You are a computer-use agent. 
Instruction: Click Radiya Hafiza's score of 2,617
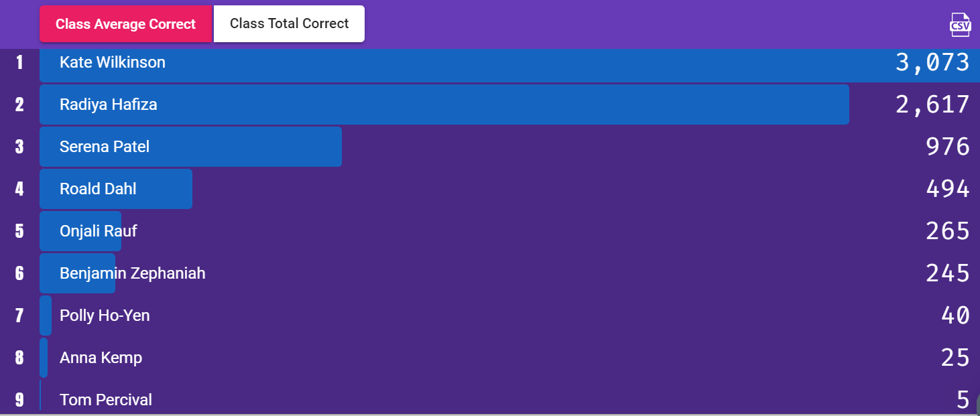click(932, 105)
